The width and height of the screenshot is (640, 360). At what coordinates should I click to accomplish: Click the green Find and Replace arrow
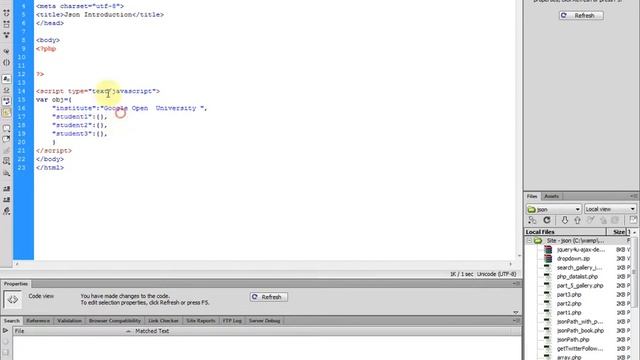click(5, 331)
